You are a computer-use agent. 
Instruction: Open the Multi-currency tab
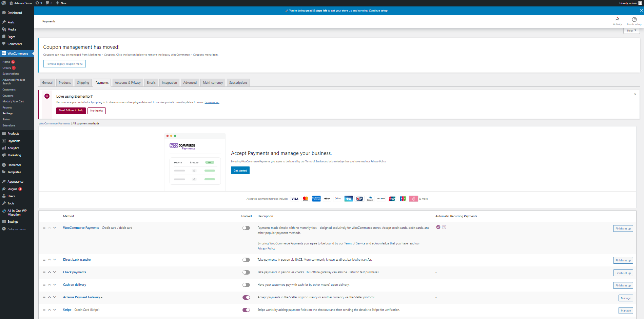click(213, 83)
